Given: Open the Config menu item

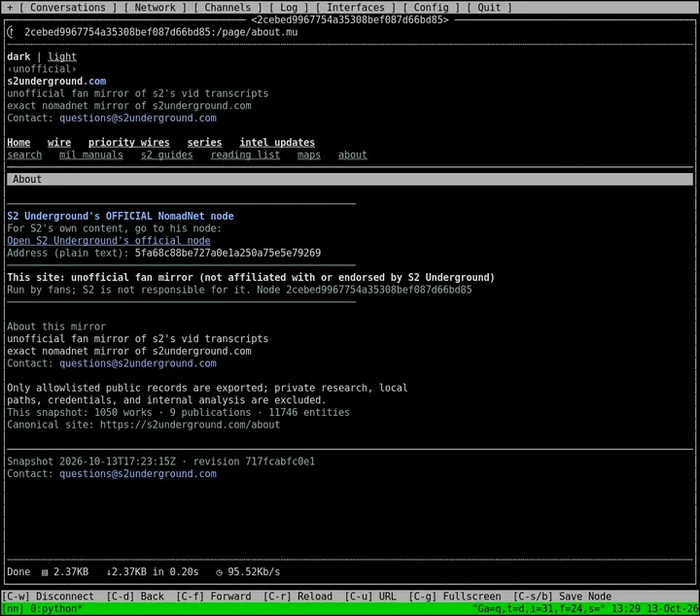Looking at the screenshot, I should pyautogui.click(x=431, y=7).
